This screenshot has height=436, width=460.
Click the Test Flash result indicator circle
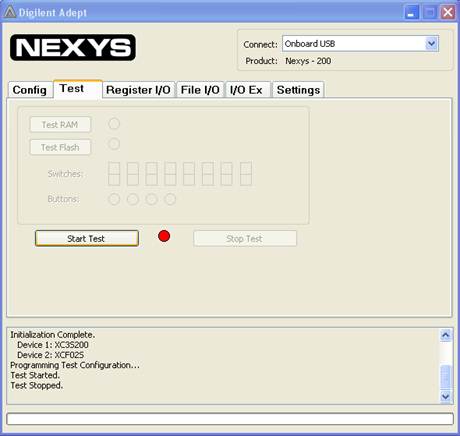(x=114, y=144)
